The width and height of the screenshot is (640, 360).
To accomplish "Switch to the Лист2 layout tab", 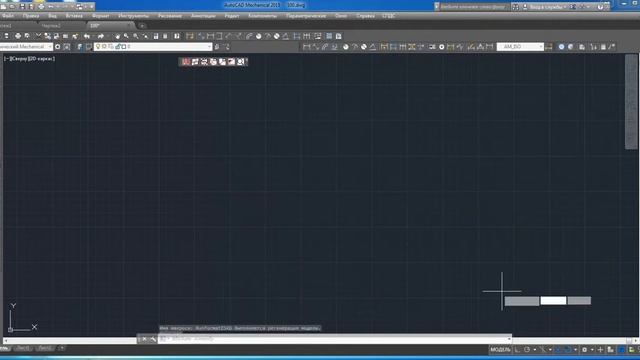I will [x=44, y=348].
